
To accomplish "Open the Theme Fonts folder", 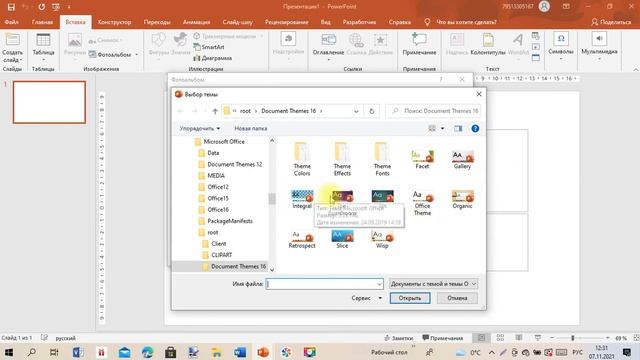I will tap(382, 159).
